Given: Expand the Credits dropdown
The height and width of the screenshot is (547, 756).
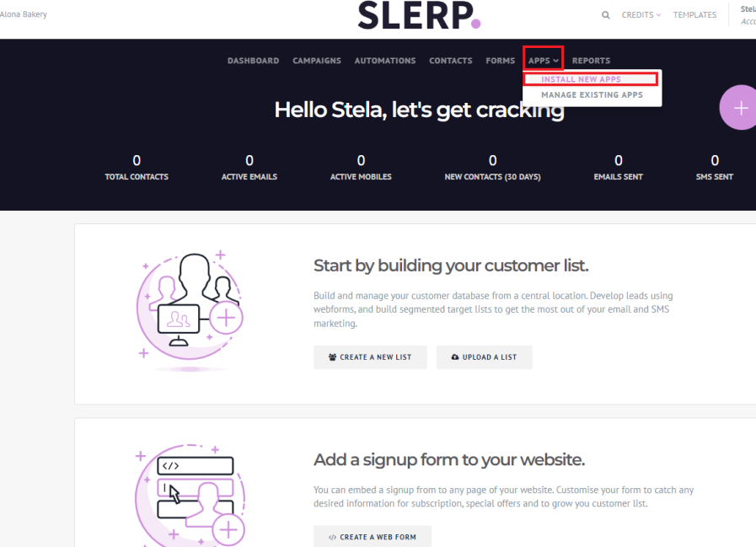Looking at the screenshot, I should (641, 15).
